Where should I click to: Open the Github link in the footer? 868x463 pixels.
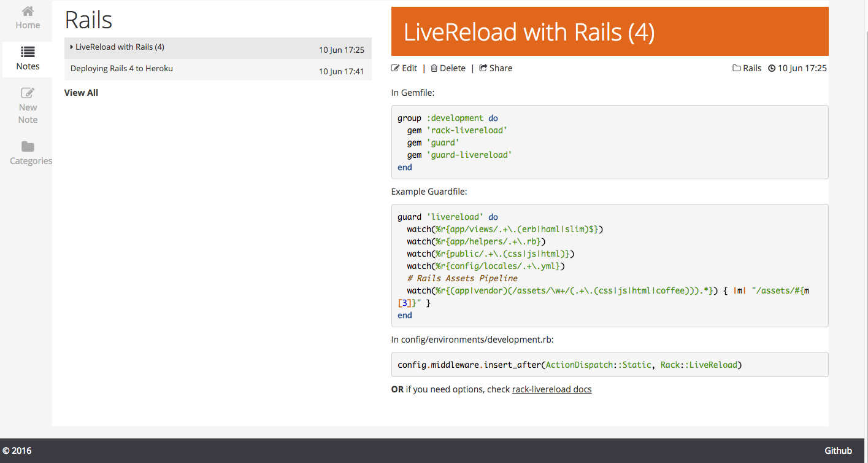coord(838,451)
